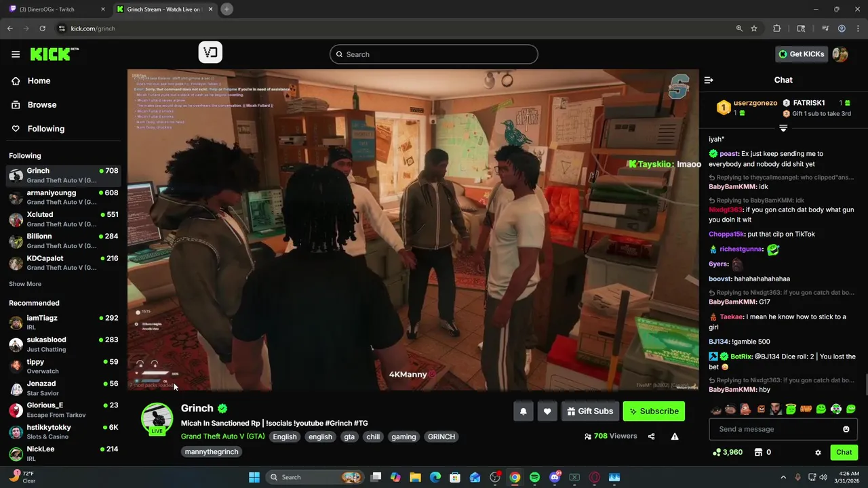Click the Grinch streamer avatar
Image resolution: width=868 pixels, height=488 pixels.
pyautogui.click(x=157, y=418)
